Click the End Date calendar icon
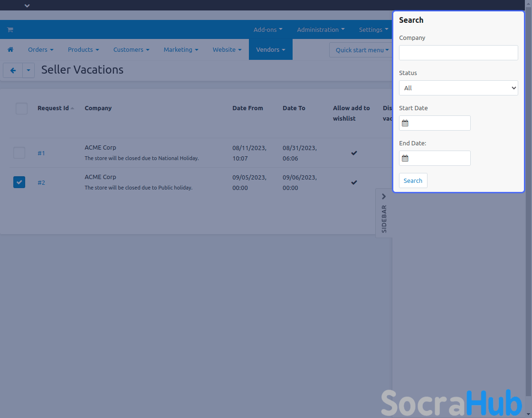 [405, 158]
